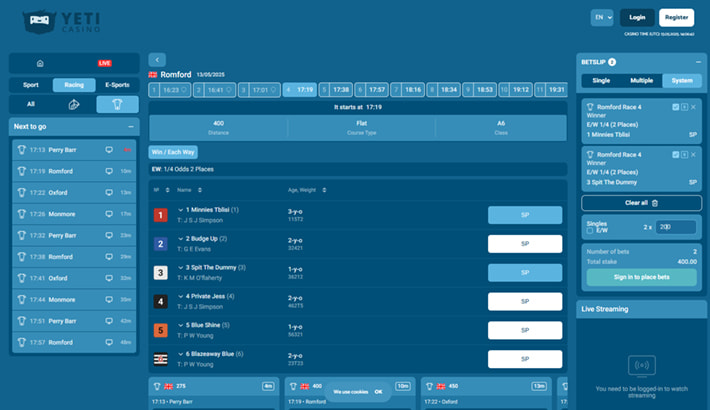This screenshot has width=710, height=410.
Task: Remove Spit The Dummy from betslip with X
Action: [x=693, y=155]
